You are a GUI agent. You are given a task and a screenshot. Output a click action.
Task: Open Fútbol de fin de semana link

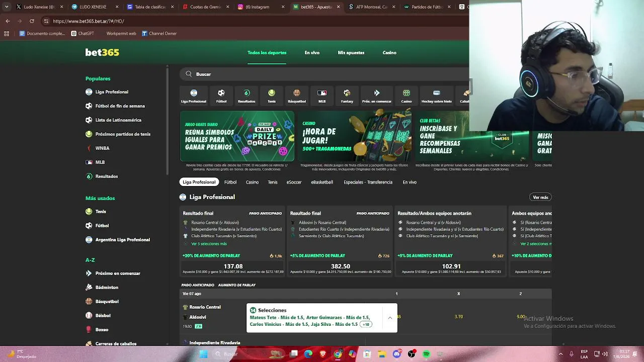120,106
